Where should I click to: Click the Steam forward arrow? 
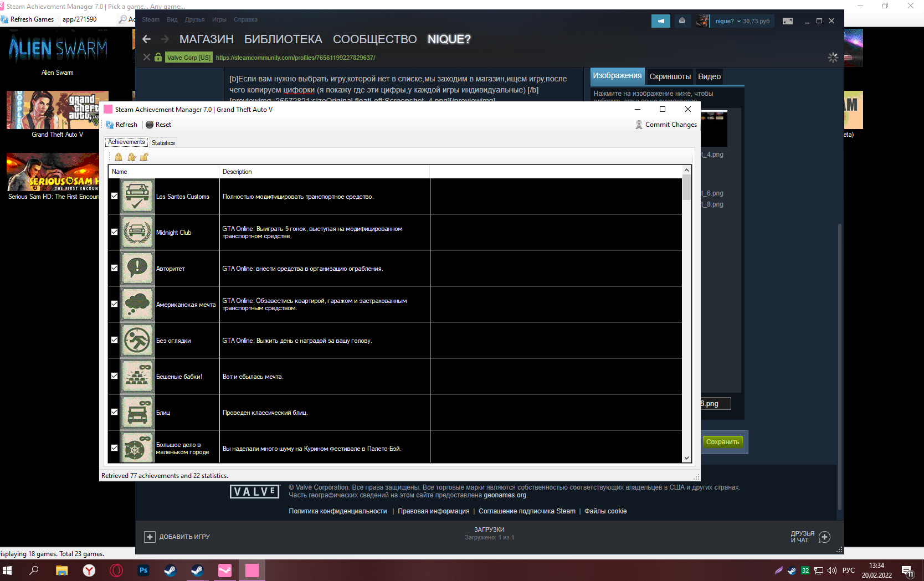[165, 39]
